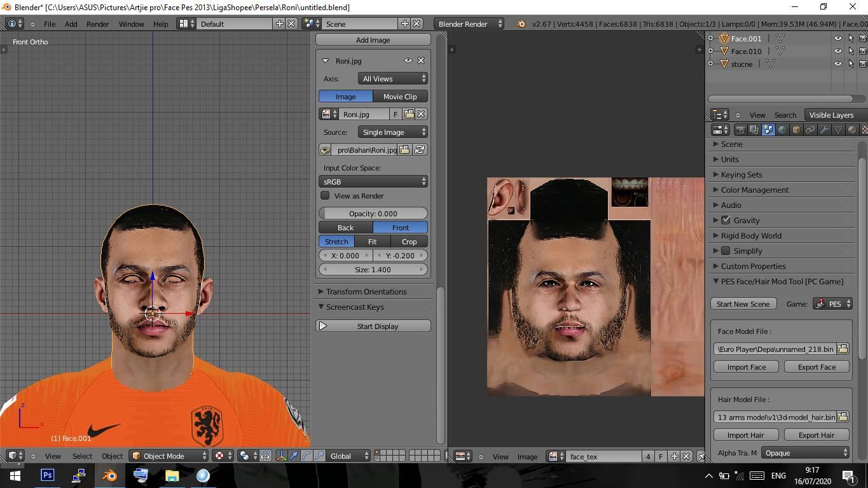The image size is (868, 488).
Task: Toggle visibility of Face.001 object
Action: [837, 38]
